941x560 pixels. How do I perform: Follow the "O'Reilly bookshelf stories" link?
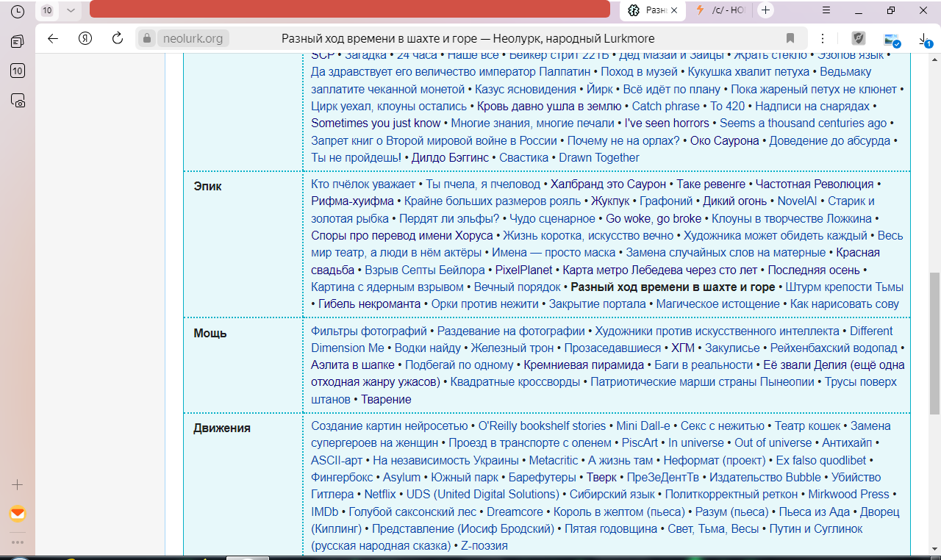(x=542, y=426)
